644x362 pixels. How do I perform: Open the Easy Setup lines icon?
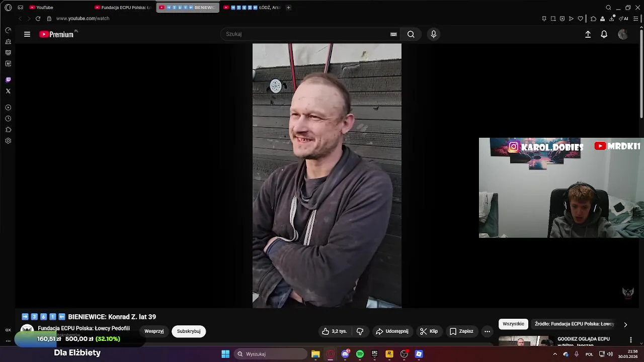pos(635,19)
